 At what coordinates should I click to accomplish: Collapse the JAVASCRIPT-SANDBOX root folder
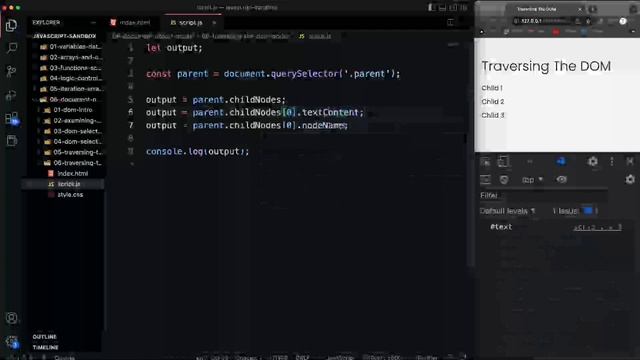(65, 36)
